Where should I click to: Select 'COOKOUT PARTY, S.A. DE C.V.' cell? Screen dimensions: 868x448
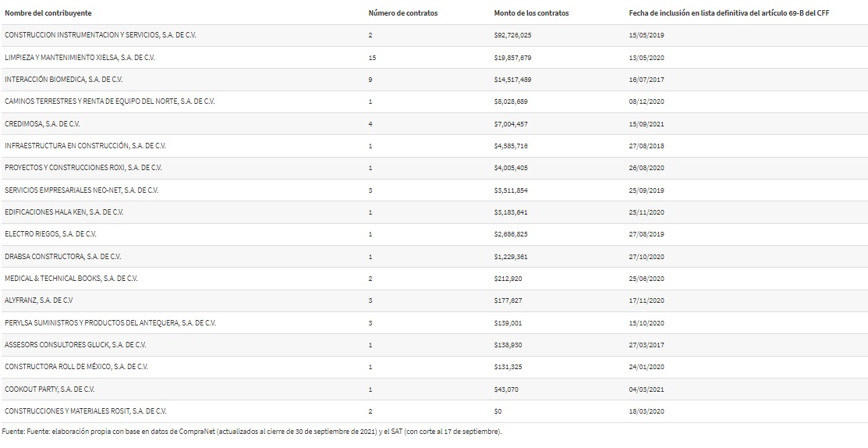coord(50,389)
